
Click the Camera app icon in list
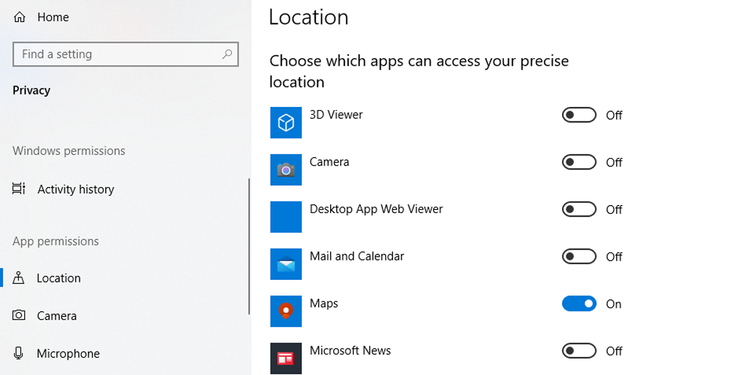286,169
